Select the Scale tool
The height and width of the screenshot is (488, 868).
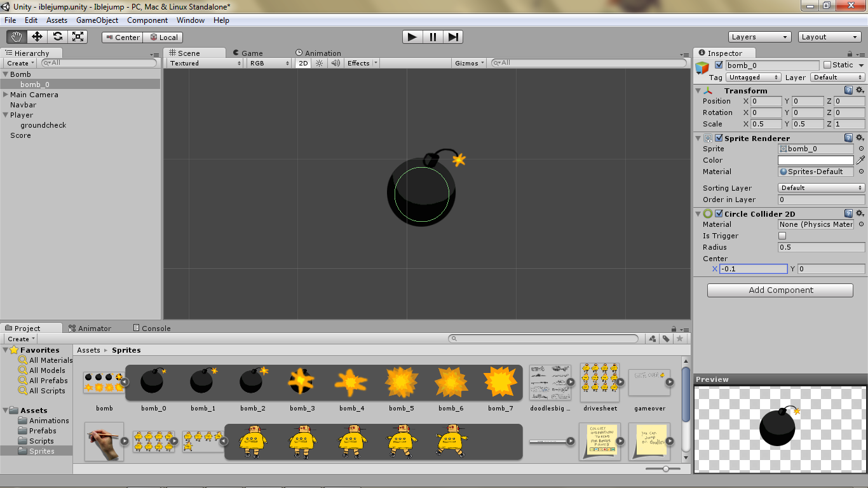click(x=78, y=36)
